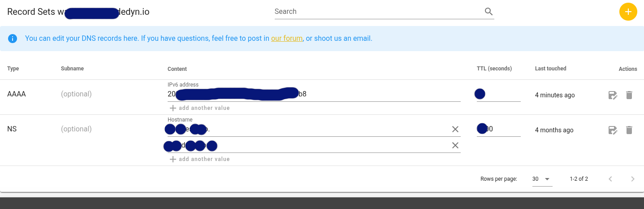Click the AAAA record Subname field

tap(108, 94)
